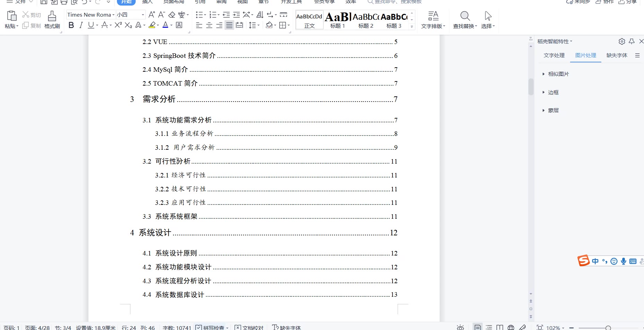Expand the styles gallery

coord(412,26)
